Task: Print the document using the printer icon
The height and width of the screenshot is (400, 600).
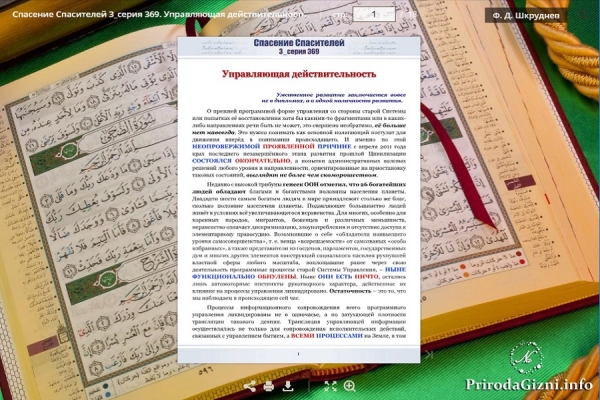Action: tap(269, 386)
